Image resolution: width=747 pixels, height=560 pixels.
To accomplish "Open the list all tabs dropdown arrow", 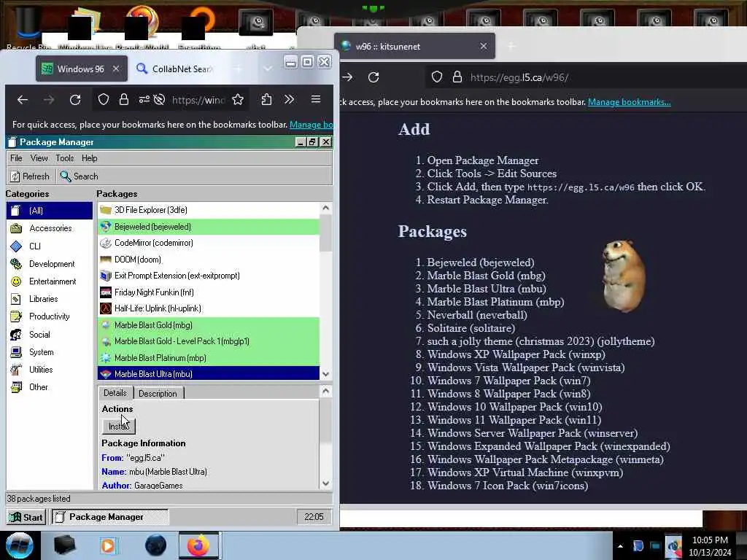I will click(268, 69).
